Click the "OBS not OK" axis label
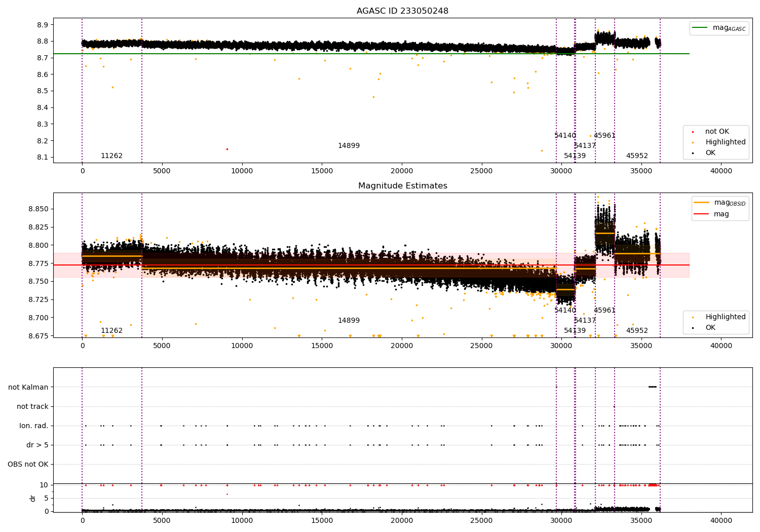This screenshot has width=760, height=532. click(28, 464)
